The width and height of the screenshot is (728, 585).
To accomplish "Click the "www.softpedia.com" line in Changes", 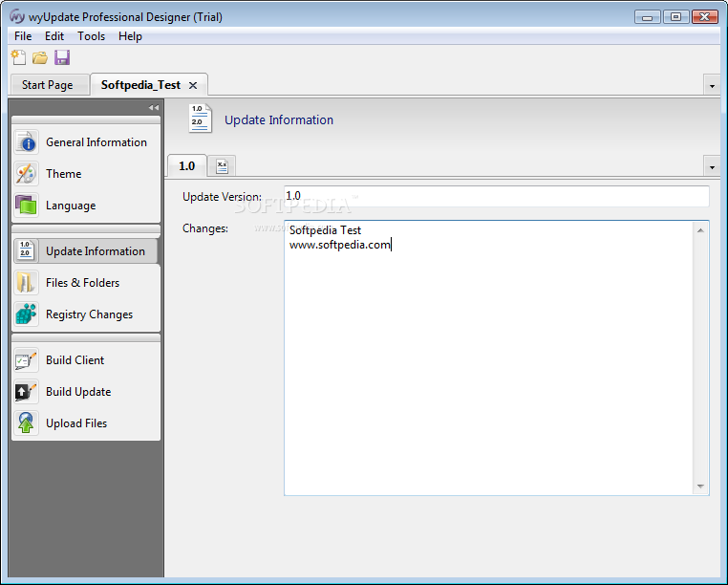I will point(339,245).
